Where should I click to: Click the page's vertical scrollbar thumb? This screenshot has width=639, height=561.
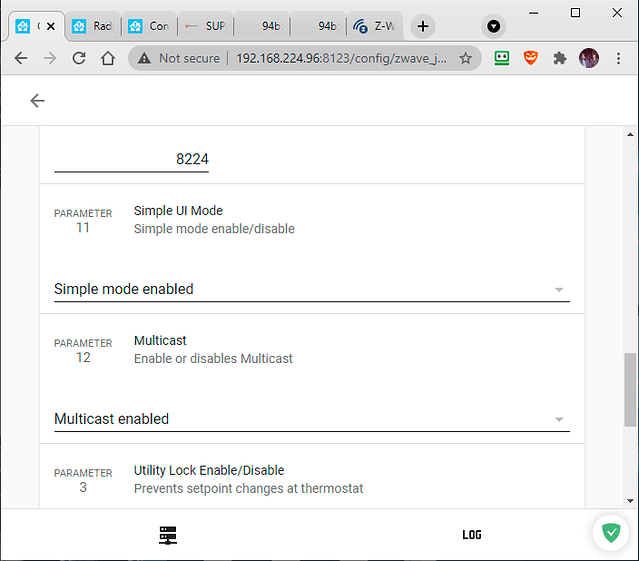tap(630, 390)
